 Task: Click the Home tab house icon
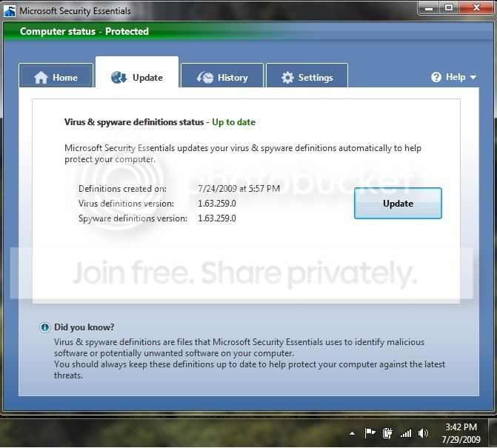point(41,78)
